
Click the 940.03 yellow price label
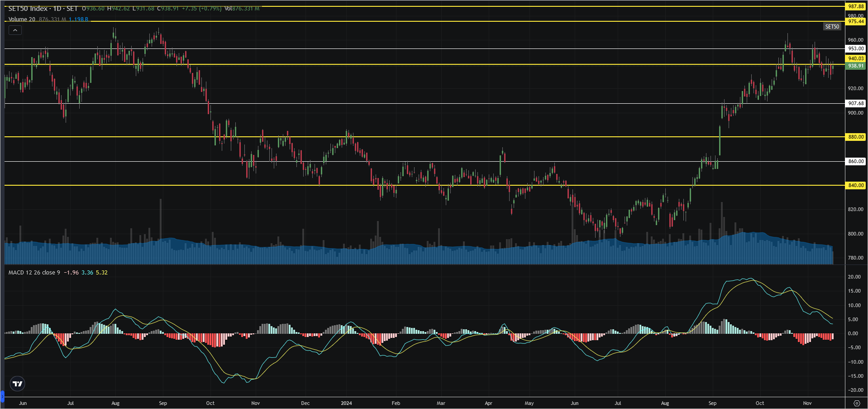(x=855, y=58)
